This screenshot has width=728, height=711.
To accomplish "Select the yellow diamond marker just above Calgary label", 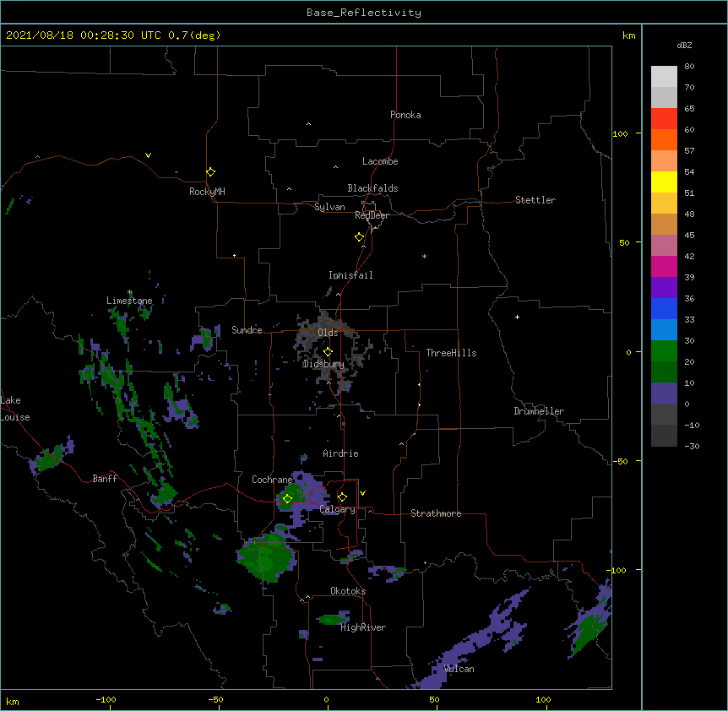I will click(x=342, y=497).
